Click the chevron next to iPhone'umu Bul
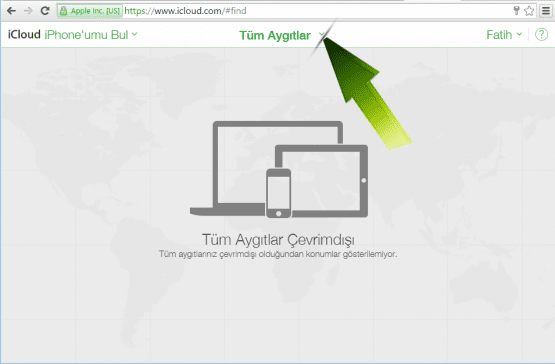 tap(135, 34)
